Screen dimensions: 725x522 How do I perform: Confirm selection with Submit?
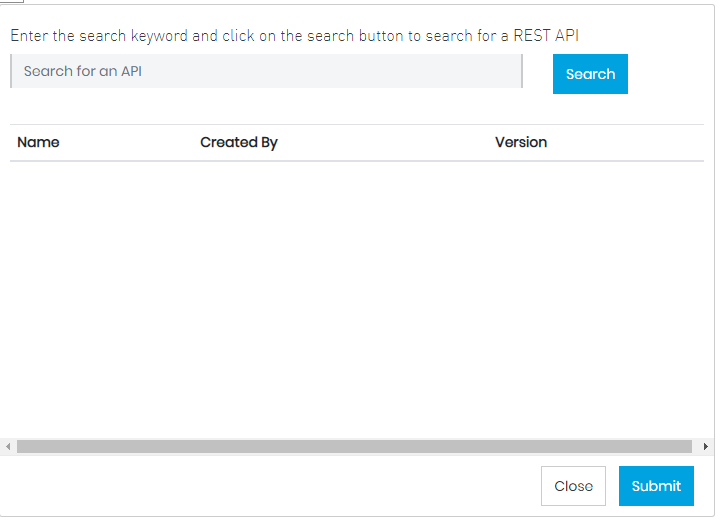tap(656, 486)
